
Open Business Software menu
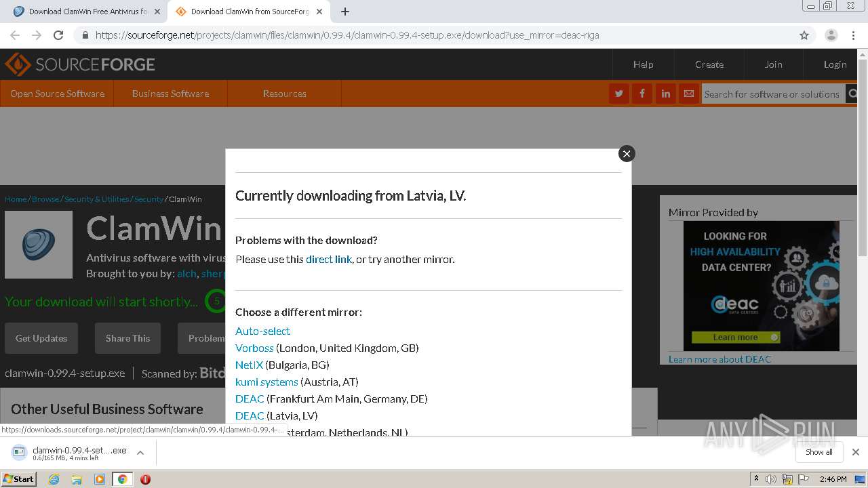point(170,94)
